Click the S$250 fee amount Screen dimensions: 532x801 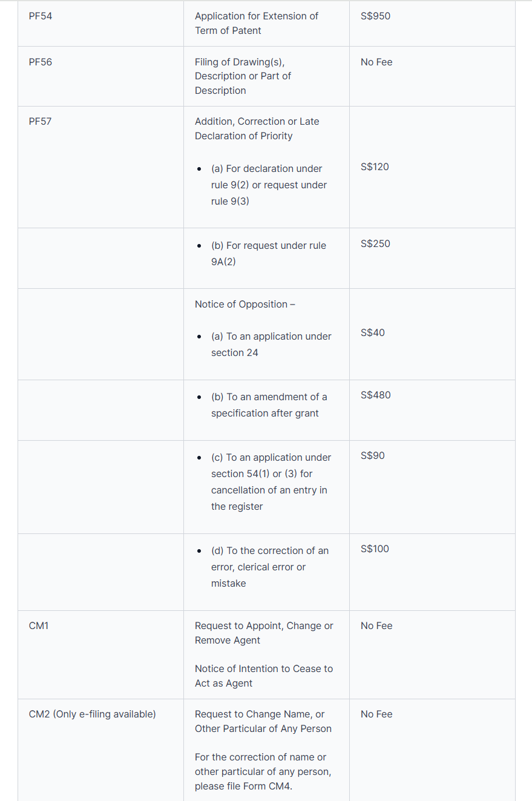click(x=375, y=244)
